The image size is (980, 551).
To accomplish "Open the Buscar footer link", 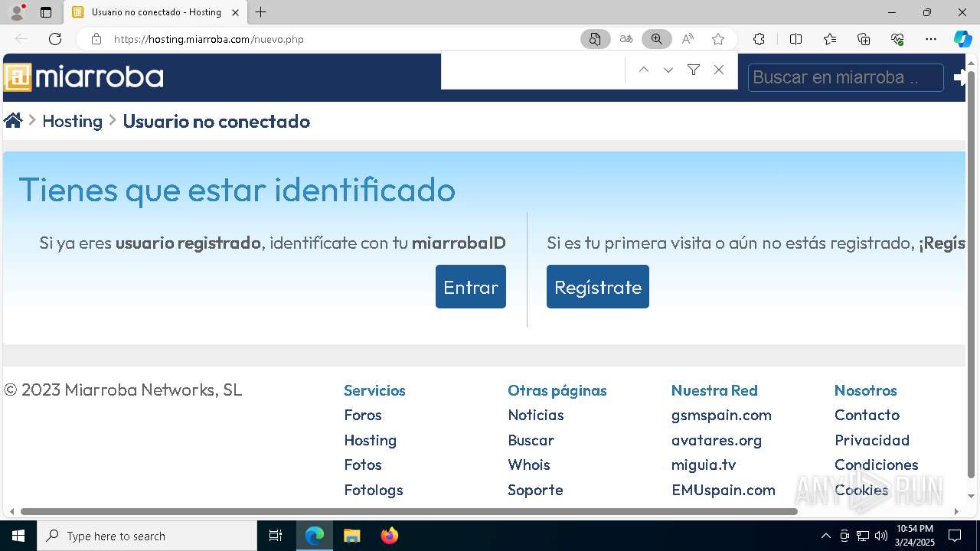I will 531,440.
